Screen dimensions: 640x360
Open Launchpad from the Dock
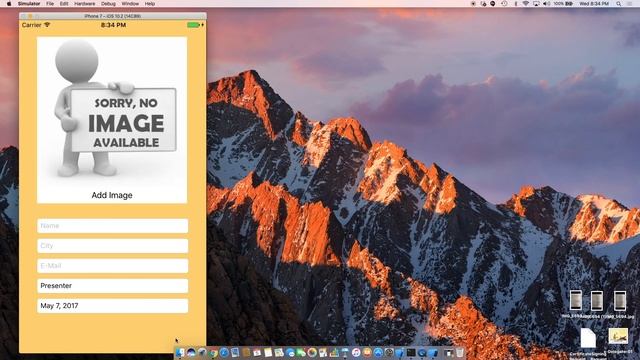202,352
